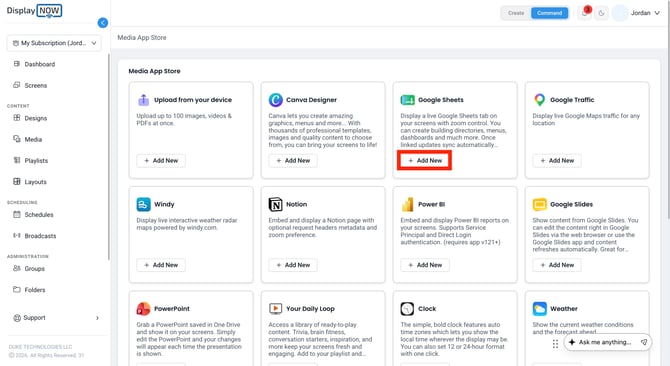Screen dimensions: 670x366
Task: Click the user avatar circle
Action: [620, 13]
